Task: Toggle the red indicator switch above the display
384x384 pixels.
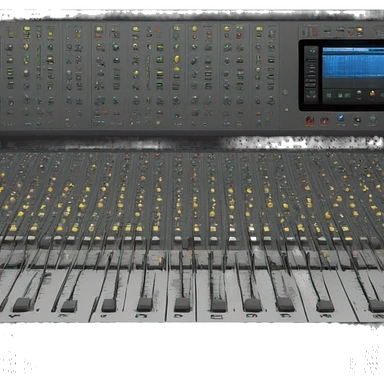Action: click(x=315, y=32)
